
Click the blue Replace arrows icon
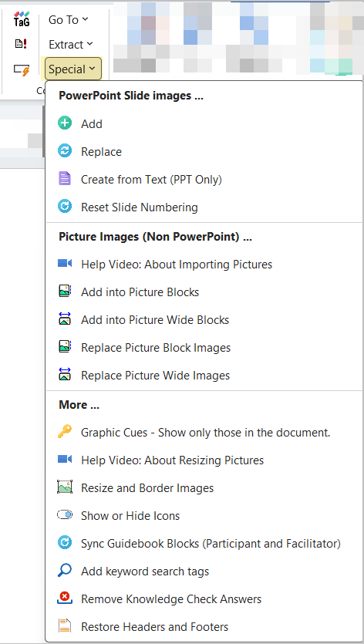coord(65,151)
